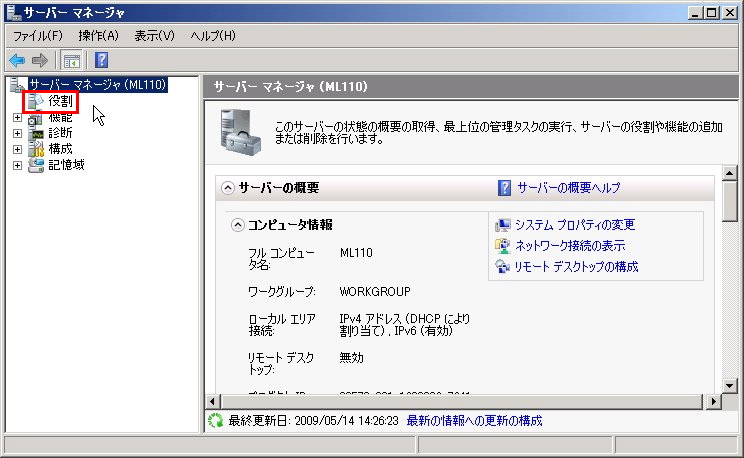Click the システム プロパティの変更 icon
Image resolution: width=744 pixels, height=458 pixels.
point(503,225)
